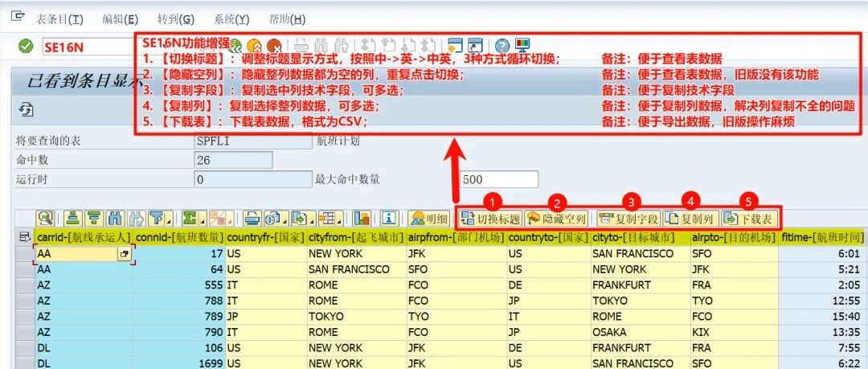Screen dimensions: 868x369
Task: Click the Find binoculars icon in grid toolbar
Action: tap(115, 219)
